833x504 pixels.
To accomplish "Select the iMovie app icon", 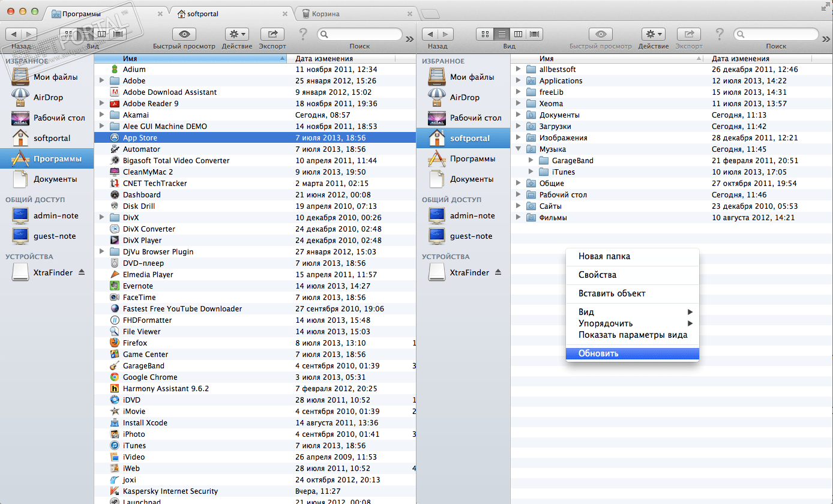I will click(115, 412).
